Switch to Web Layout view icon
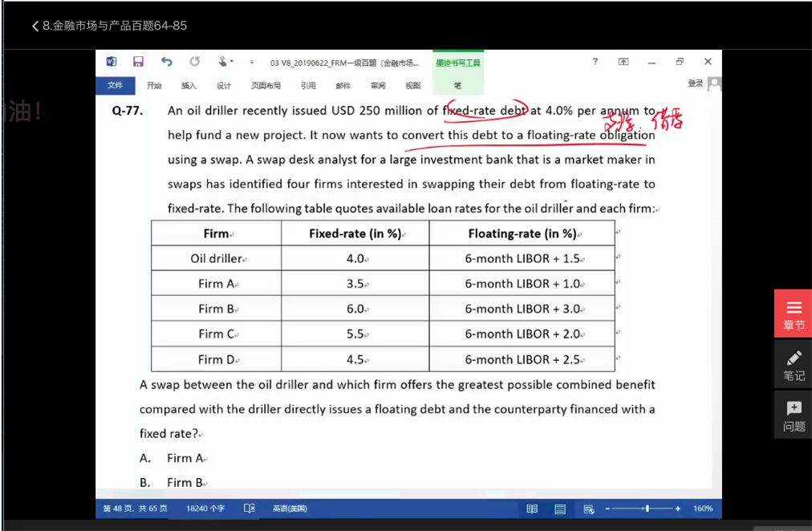 tap(588, 509)
